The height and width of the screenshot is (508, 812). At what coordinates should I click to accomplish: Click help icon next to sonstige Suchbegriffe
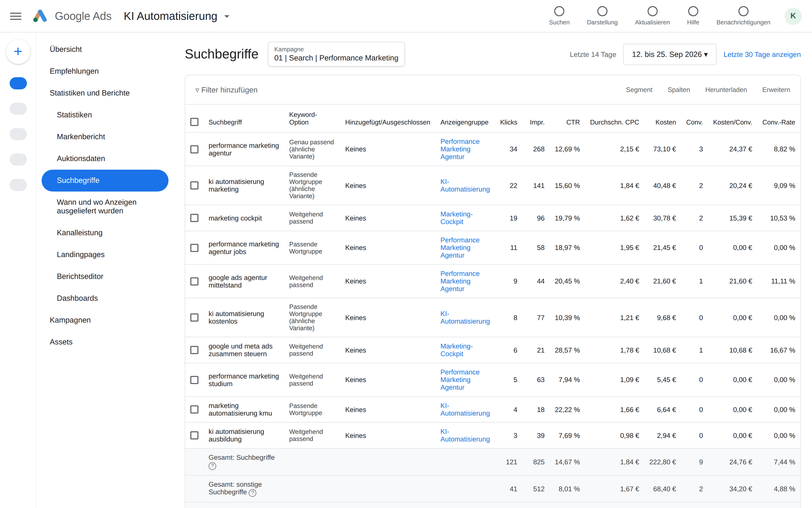pos(252,493)
